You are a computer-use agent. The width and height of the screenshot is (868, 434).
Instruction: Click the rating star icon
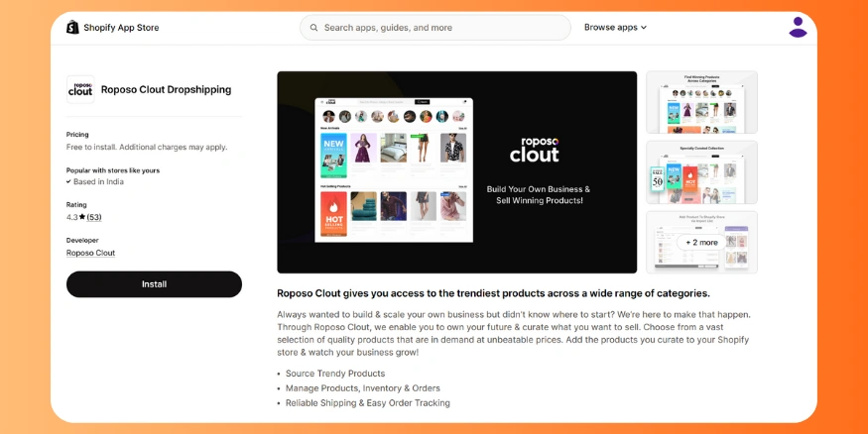point(82,217)
